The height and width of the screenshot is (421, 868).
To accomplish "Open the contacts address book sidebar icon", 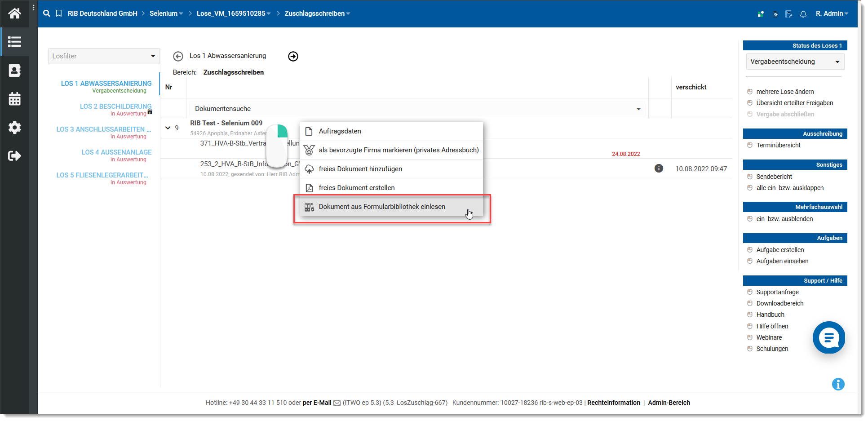I will pyautogui.click(x=14, y=70).
